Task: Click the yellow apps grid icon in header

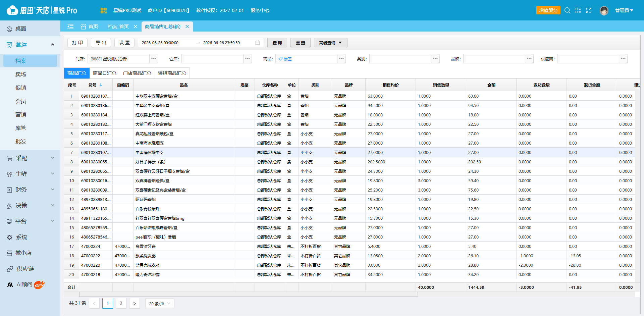Action: [x=103, y=10]
